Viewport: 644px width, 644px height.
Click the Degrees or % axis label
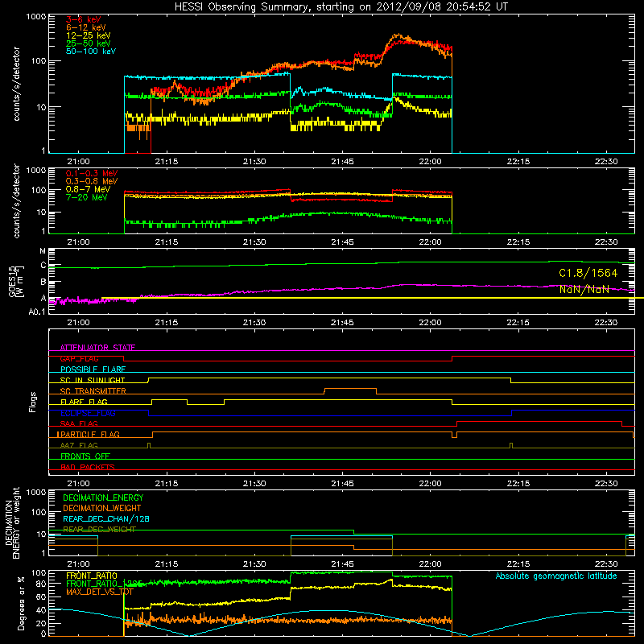(x=21, y=603)
